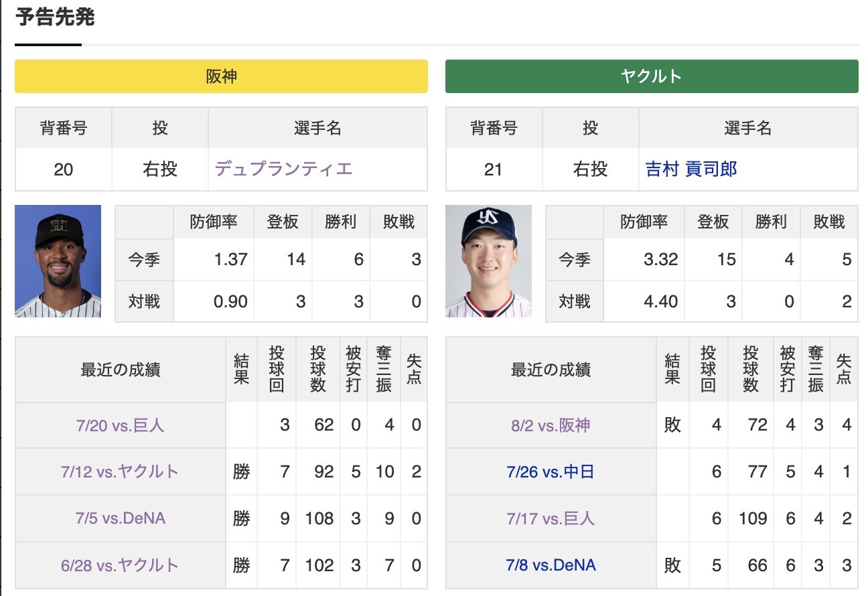Image resolution: width=868 pixels, height=596 pixels.
Task: Select the ヤクルト team header banner
Action: [652, 76]
